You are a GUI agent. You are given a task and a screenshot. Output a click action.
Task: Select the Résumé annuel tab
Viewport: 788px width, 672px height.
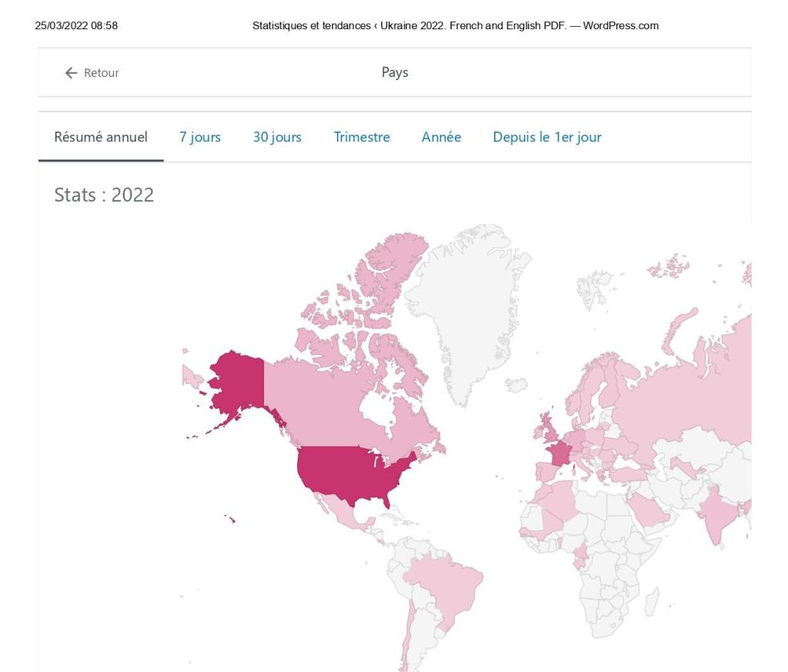coord(101,137)
